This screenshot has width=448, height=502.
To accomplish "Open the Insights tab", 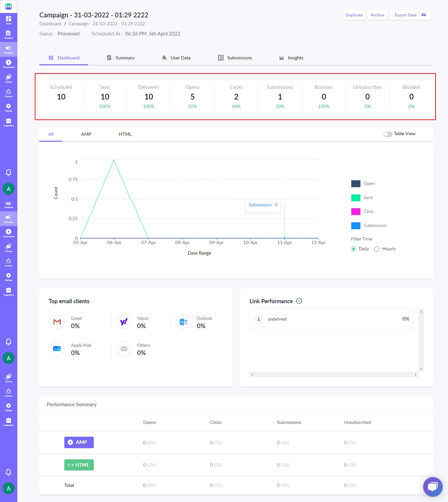I will coord(291,58).
